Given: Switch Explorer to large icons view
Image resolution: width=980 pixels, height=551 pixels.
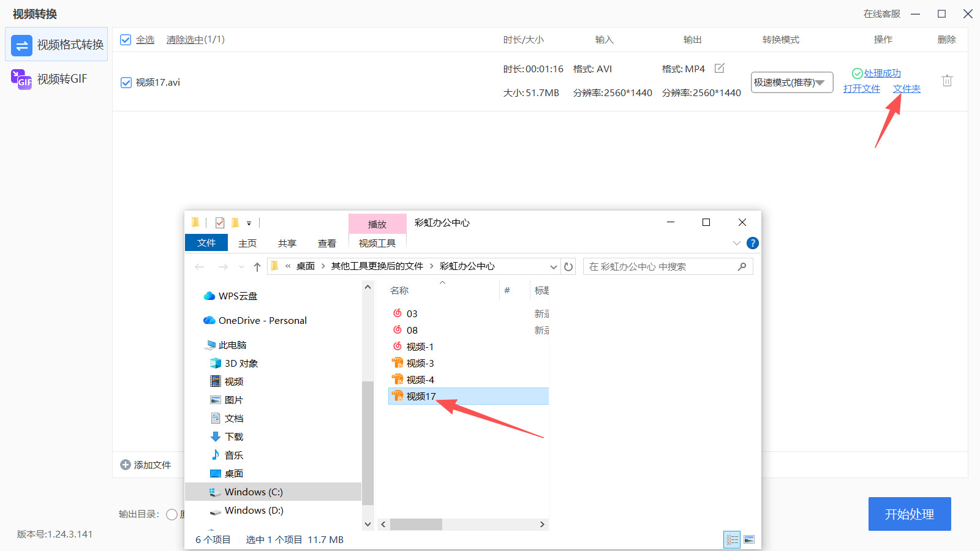Looking at the screenshot, I should coord(749,539).
